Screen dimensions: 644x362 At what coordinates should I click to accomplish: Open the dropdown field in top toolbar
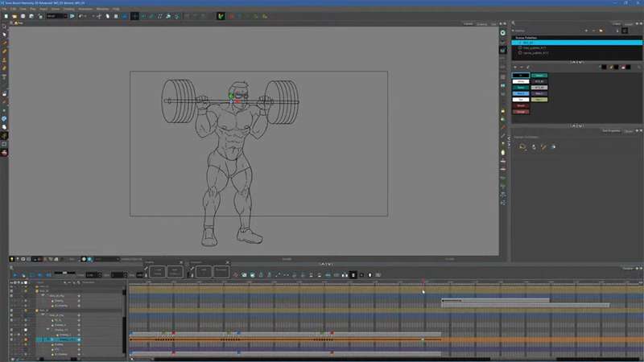(56, 16)
